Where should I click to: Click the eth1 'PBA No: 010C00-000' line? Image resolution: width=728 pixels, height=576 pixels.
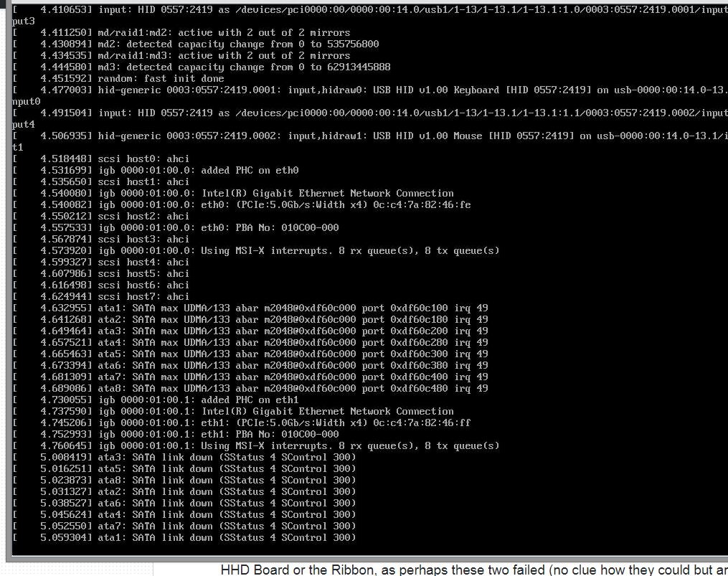176,434
